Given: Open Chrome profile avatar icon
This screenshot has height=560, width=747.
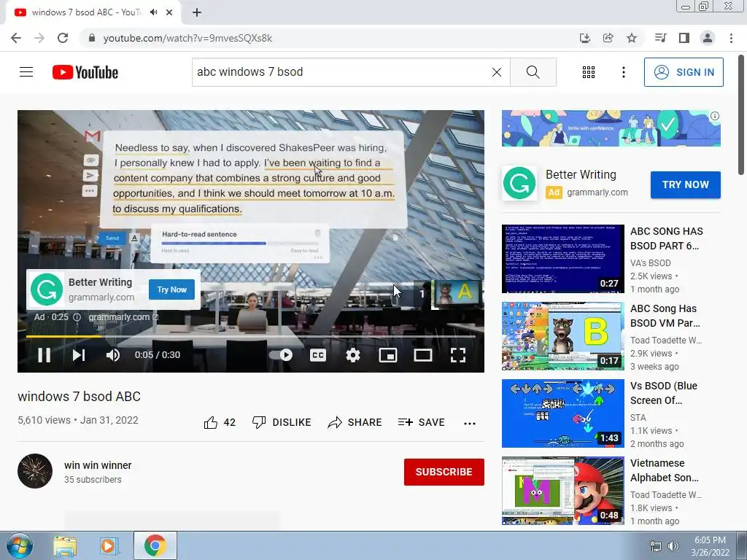Looking at the screenshot, I should tap(708, 38).
